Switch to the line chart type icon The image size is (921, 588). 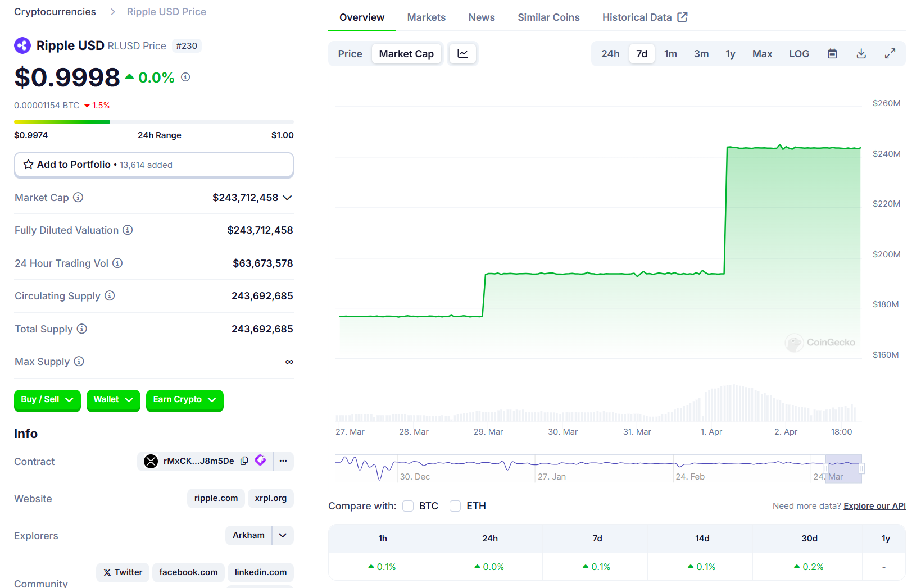tap(462, 54)
